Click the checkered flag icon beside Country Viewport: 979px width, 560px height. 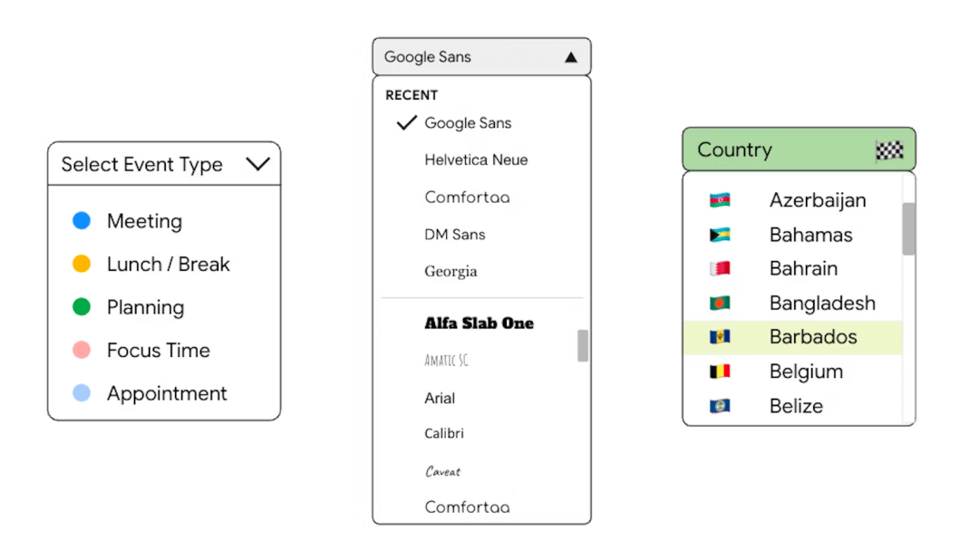coord(889,150)
